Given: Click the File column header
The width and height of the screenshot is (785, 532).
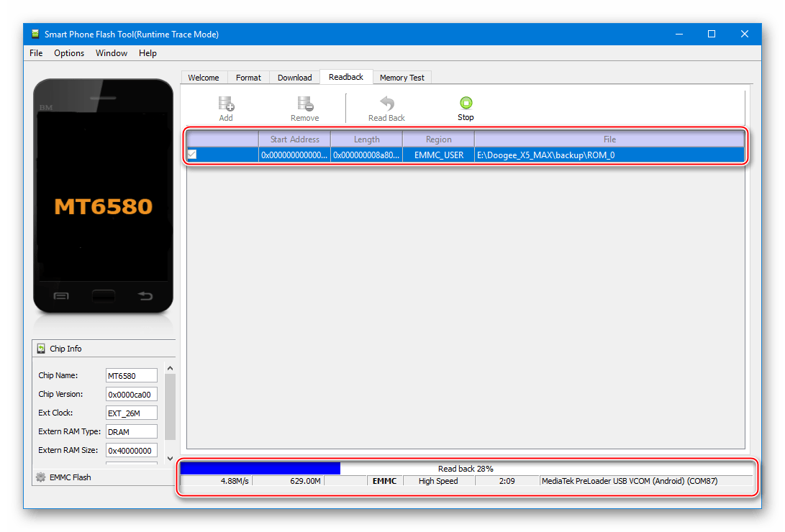Looking at the screenshot, I should [x=609, y=139].
